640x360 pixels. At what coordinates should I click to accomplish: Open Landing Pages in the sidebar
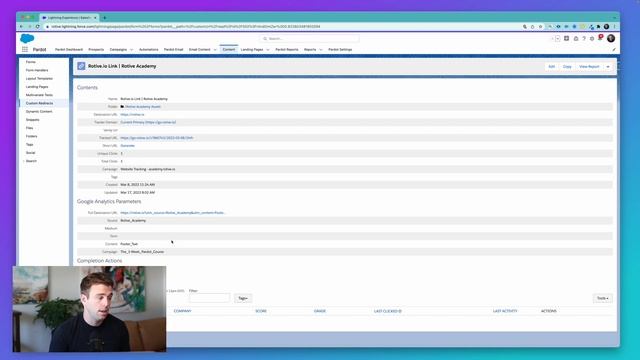pyautogui.click(x=37, y=87)
